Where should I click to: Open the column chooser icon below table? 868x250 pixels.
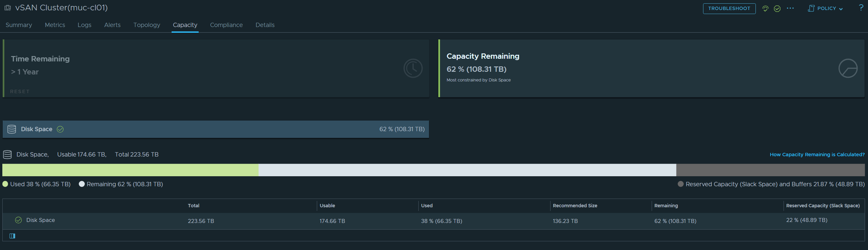tap(12, 236)
